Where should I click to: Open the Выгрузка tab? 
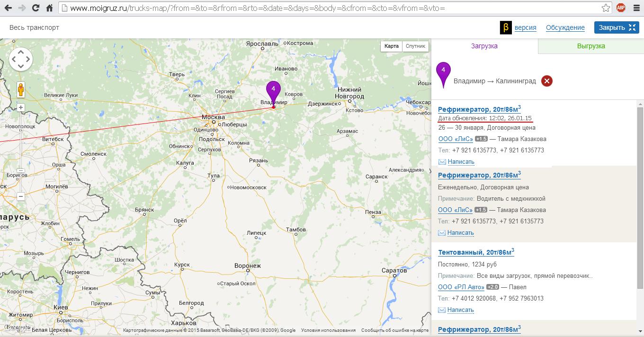click(590, 46)
